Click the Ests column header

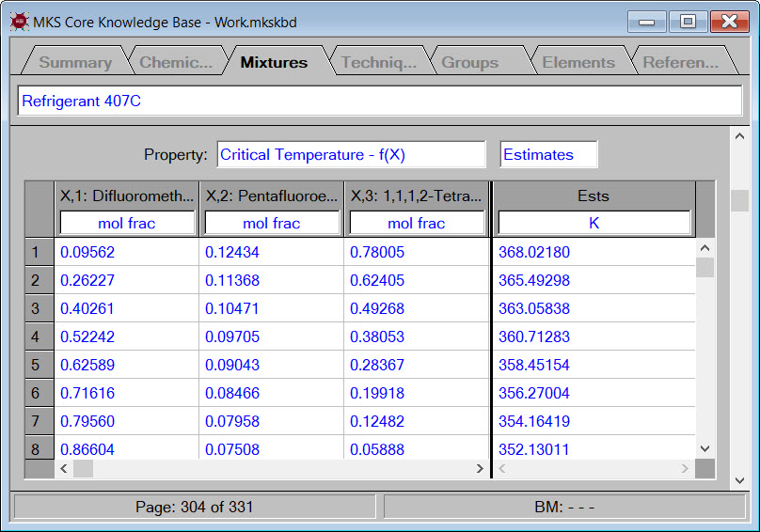pyautogui.click(x=594, y=196)
